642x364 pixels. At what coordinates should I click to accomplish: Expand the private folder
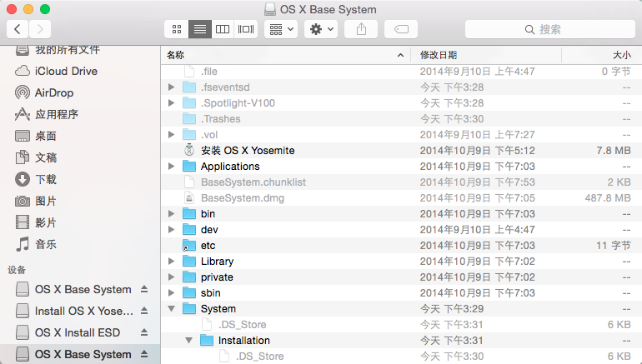172,277
